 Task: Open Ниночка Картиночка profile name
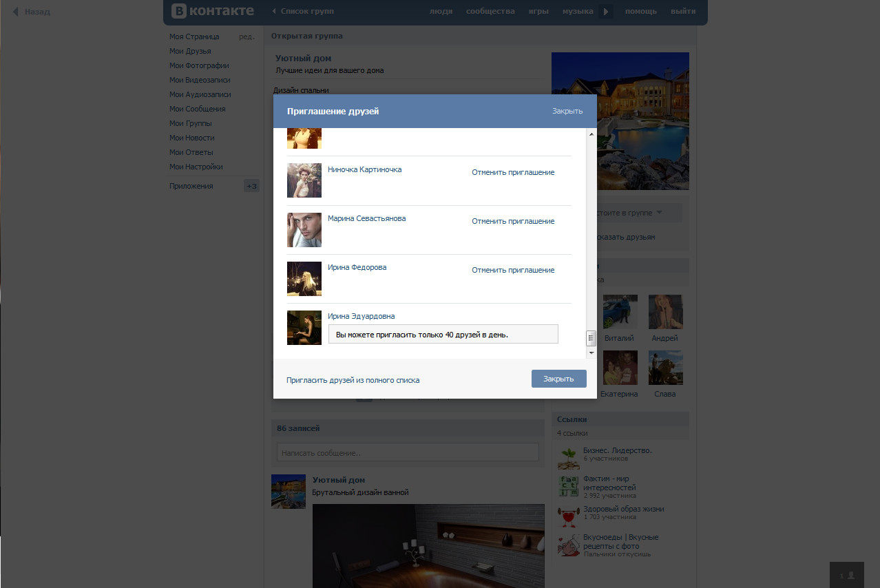[x=364, y=169]
